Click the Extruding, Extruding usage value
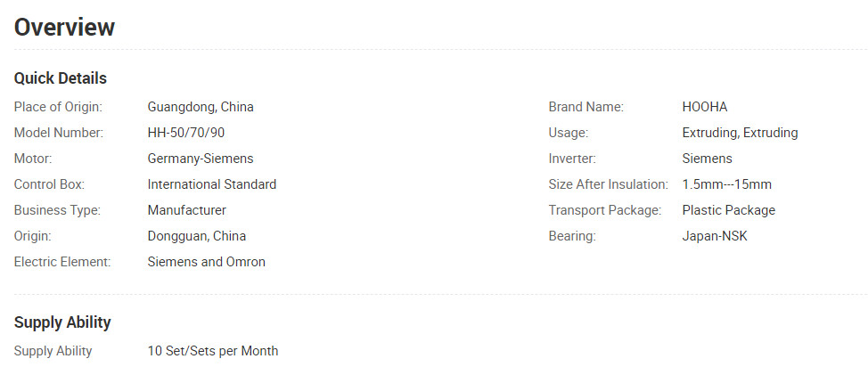This screenshot has height=375, width=868. coord(741,133)
